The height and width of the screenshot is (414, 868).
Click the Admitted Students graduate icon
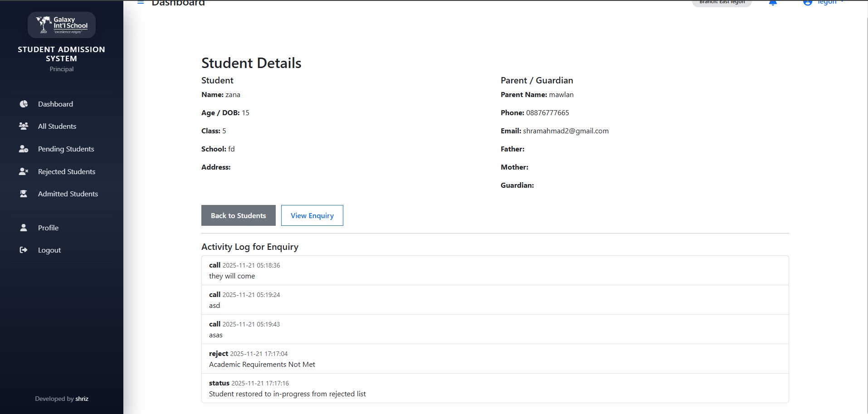click(24, 194)
